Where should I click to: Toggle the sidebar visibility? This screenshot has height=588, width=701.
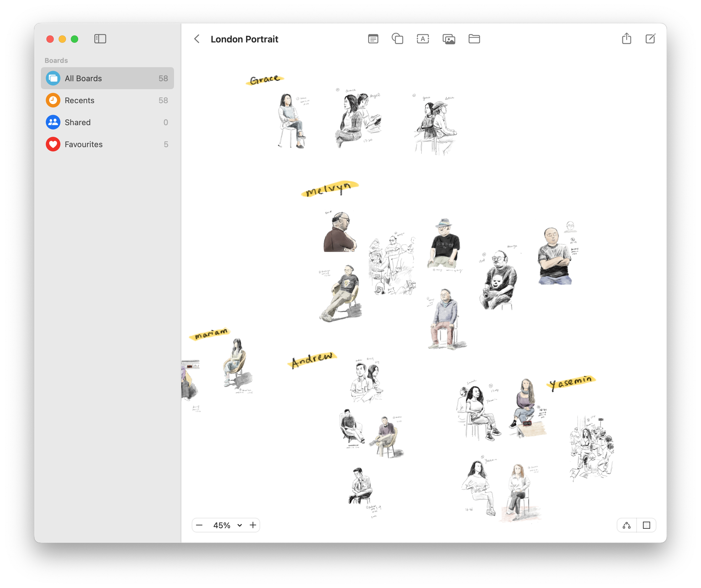point(100,39)
